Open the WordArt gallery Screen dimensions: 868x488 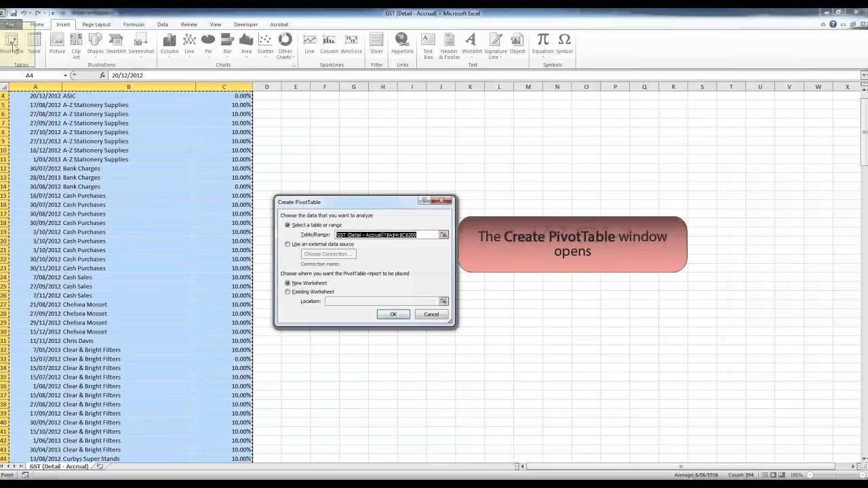[472, 44]
